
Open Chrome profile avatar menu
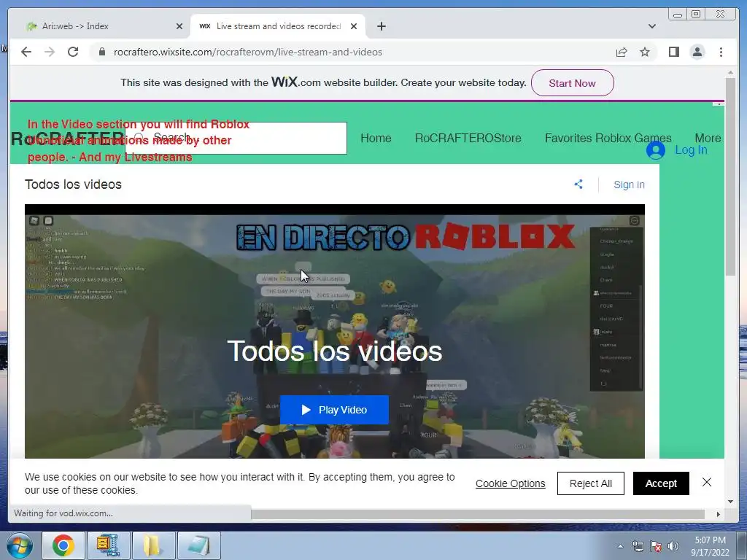[697, 52]
